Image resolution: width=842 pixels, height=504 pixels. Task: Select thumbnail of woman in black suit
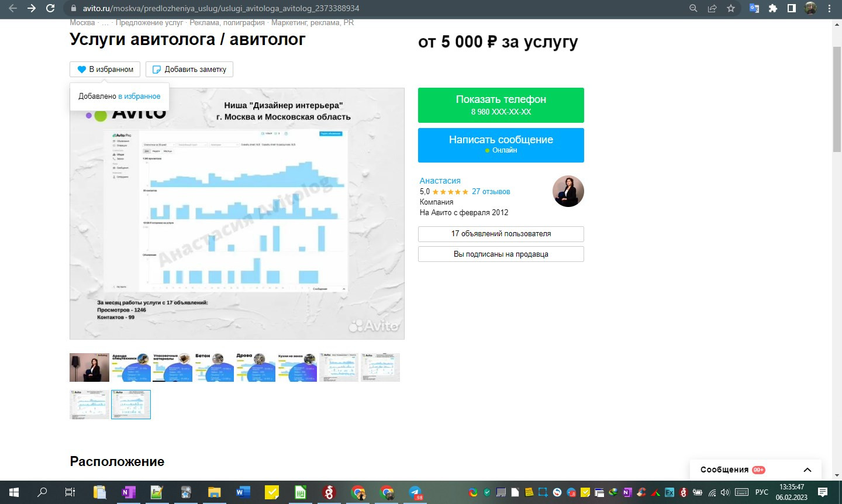(89, 367)
